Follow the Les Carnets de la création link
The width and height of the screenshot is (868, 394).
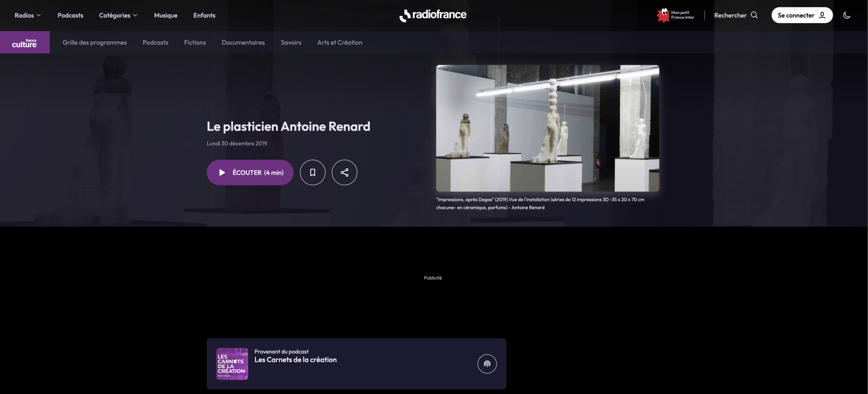coord(295,360)
